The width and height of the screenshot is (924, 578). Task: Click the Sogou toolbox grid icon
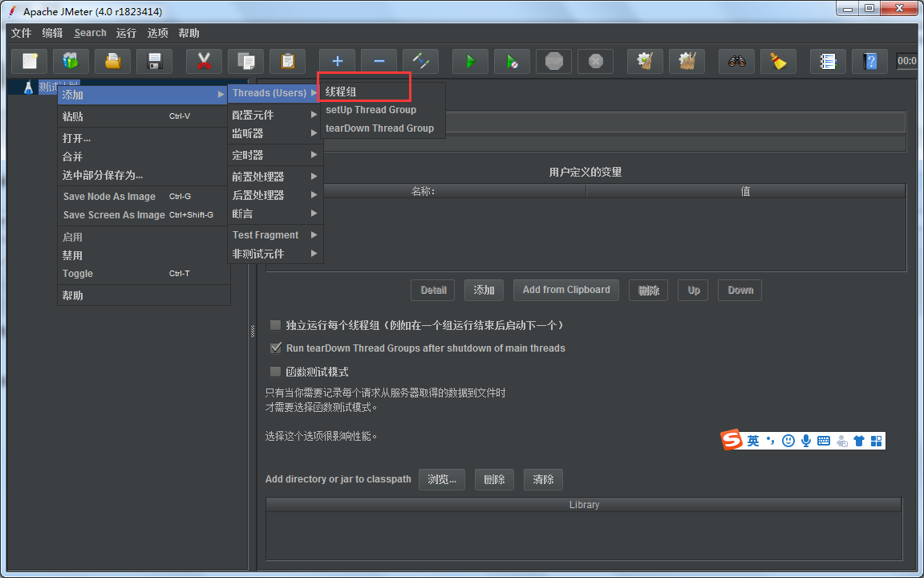[x=876, y=441]
